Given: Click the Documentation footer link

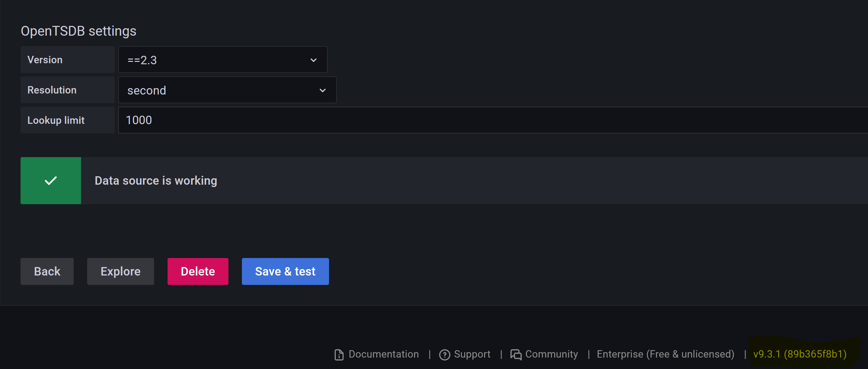Looking at the screenshot, I should click(384, 354).
